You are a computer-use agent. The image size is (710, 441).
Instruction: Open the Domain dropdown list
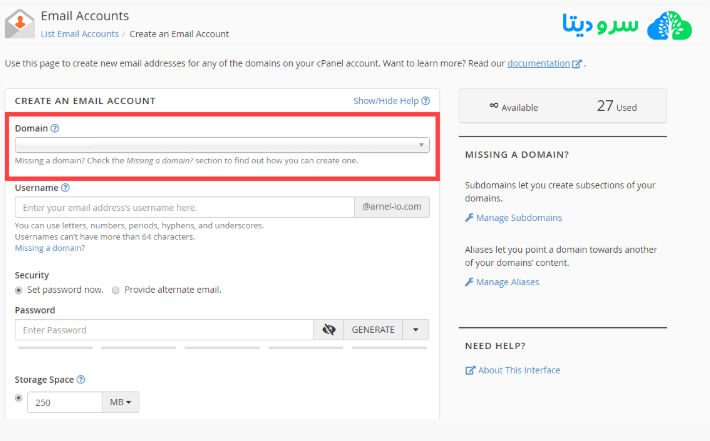click(222, 145)
